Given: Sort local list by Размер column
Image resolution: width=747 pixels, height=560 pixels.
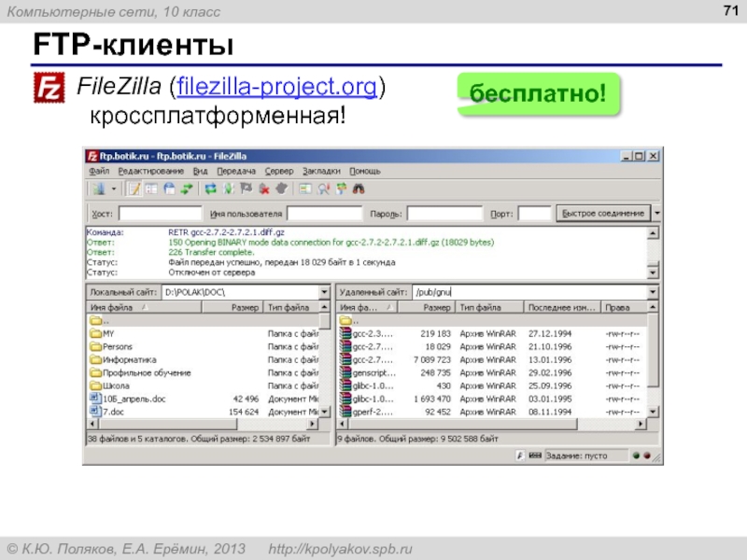Looking at the screenshot, I should coord(232,308).
